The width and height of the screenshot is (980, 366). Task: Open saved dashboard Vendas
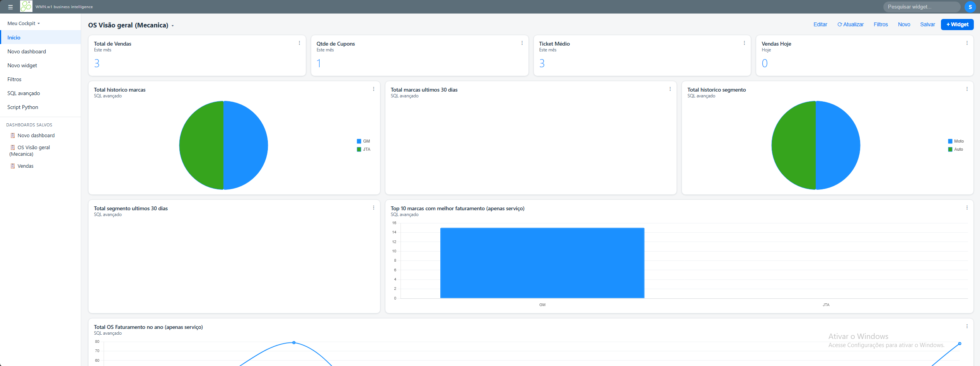pyautogui.click(x=26, y=166)
